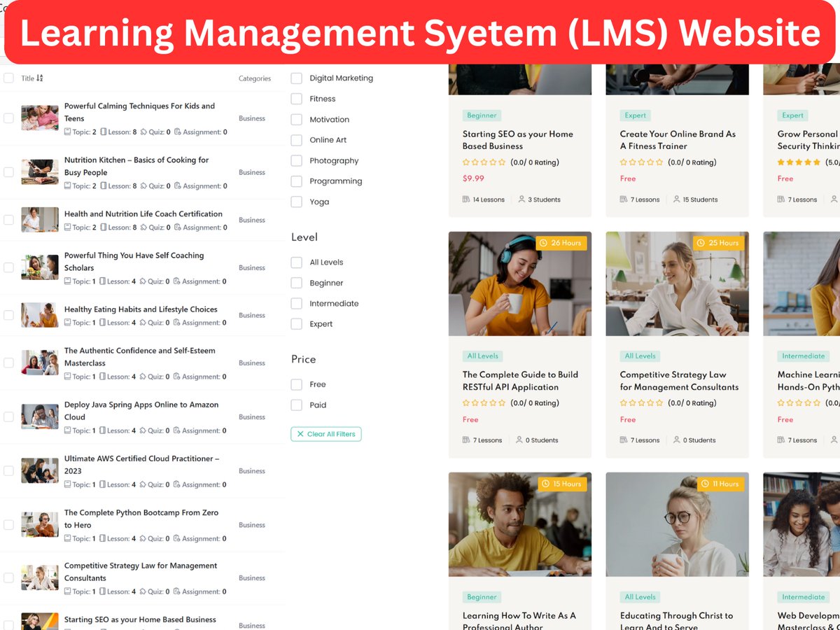
Task: Open Complete Guide to Build RESTful API course
Action: point(520,381)
